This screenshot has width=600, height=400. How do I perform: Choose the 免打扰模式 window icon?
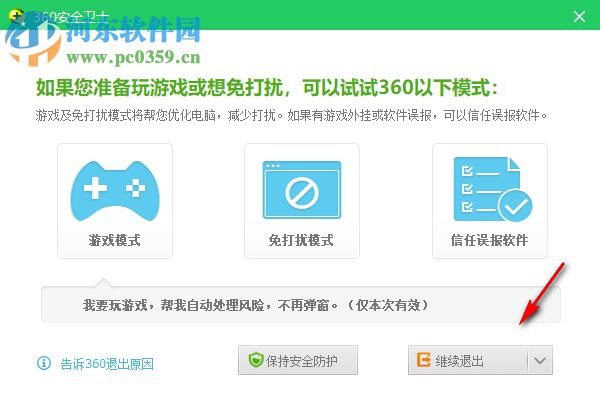click(x=302, y=190)
